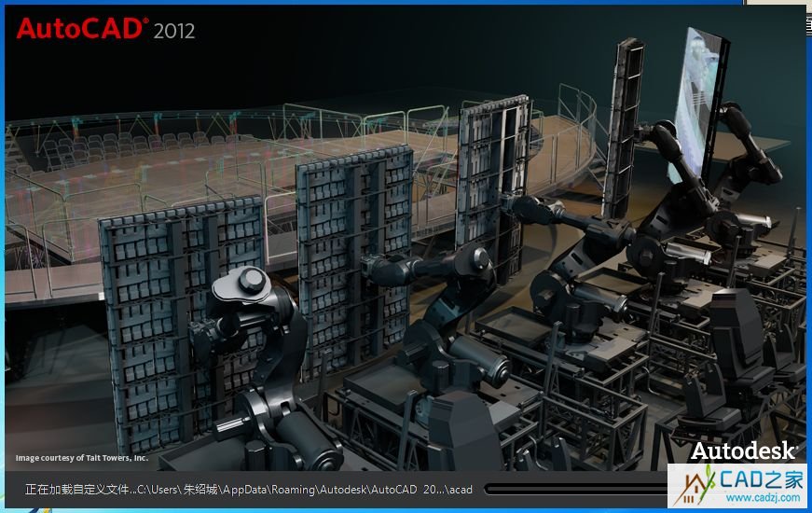Click the tall narrow dark panel near the top
This screenshot has width=812, height=513.
[625, 121]
